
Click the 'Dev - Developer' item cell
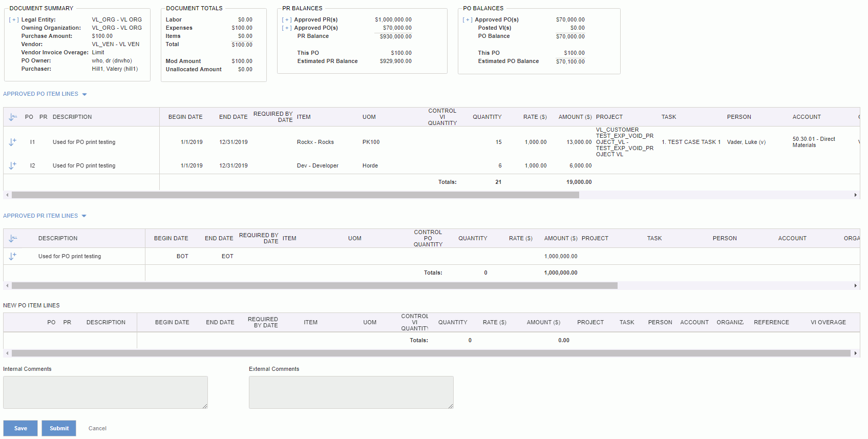[317, 166]
